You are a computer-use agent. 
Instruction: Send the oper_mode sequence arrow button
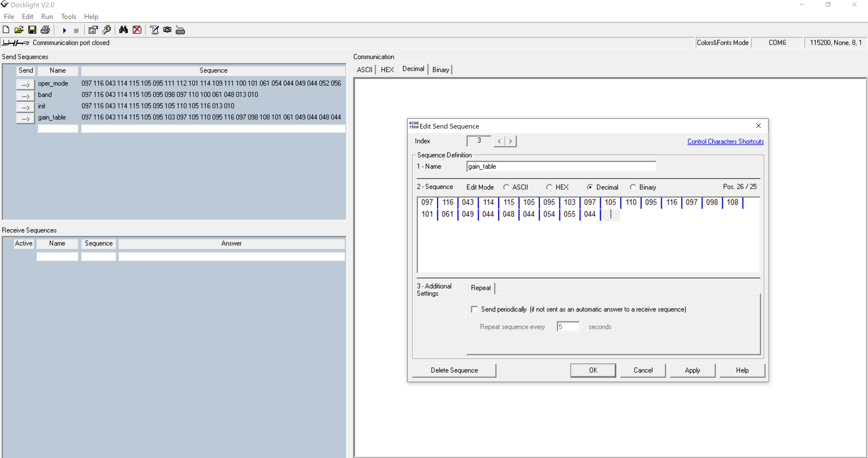(25, 85)
